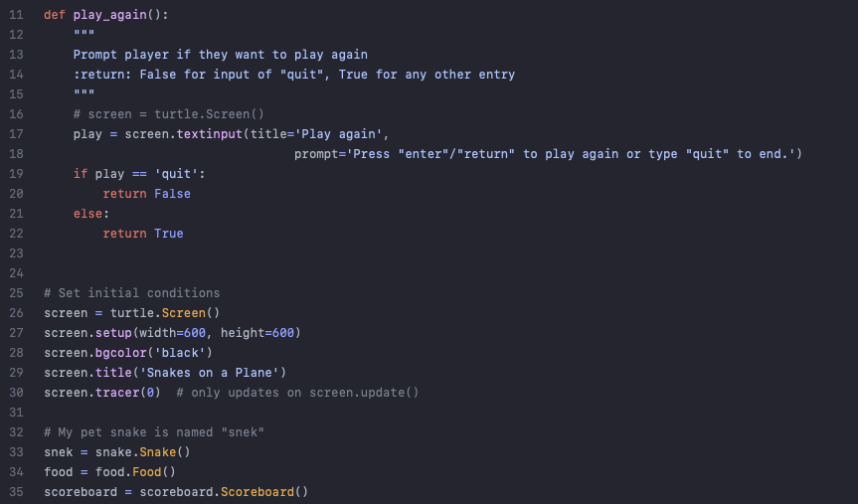
Task: Click the 'Set initial conditions' comment
Action: coord(132,293)
